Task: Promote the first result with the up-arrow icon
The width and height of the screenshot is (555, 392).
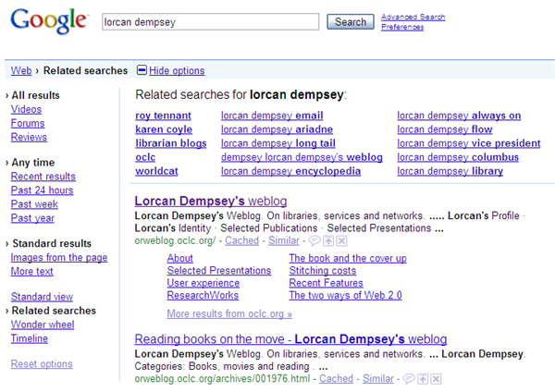Action: [x=328, y=241]
